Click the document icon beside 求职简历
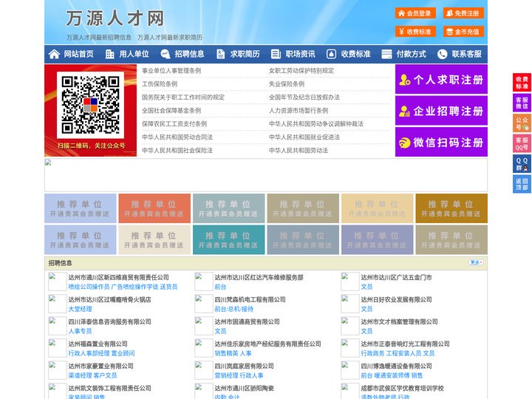The width and height of the screenshot is (532, 399). 220,54
